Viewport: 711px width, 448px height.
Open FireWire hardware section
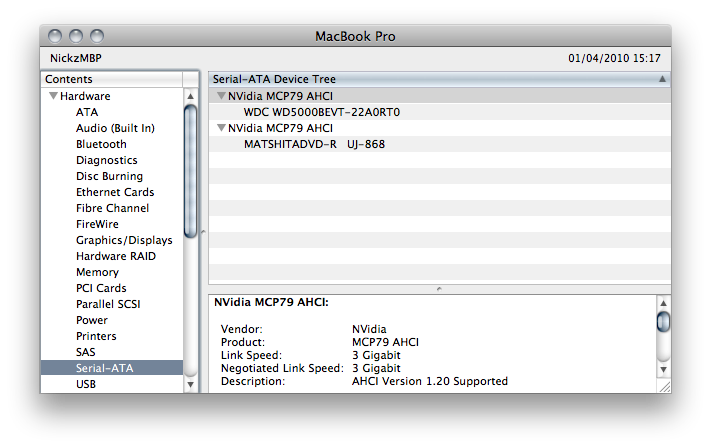97,224
